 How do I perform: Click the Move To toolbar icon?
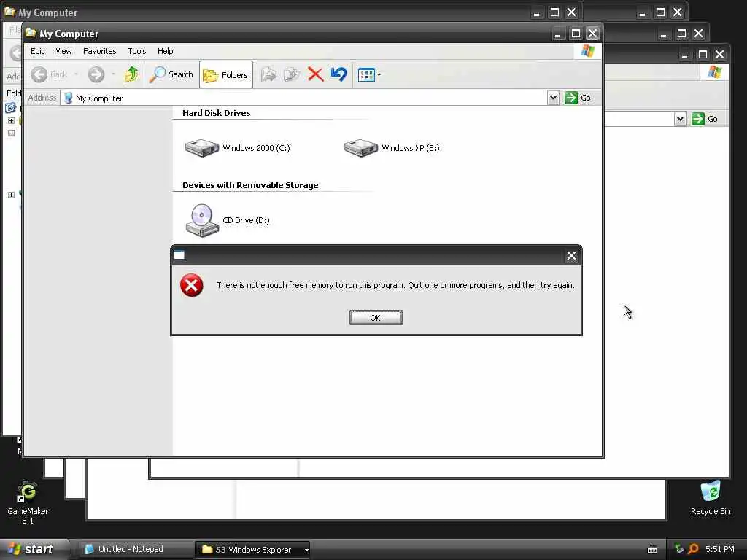coord(268,74)
